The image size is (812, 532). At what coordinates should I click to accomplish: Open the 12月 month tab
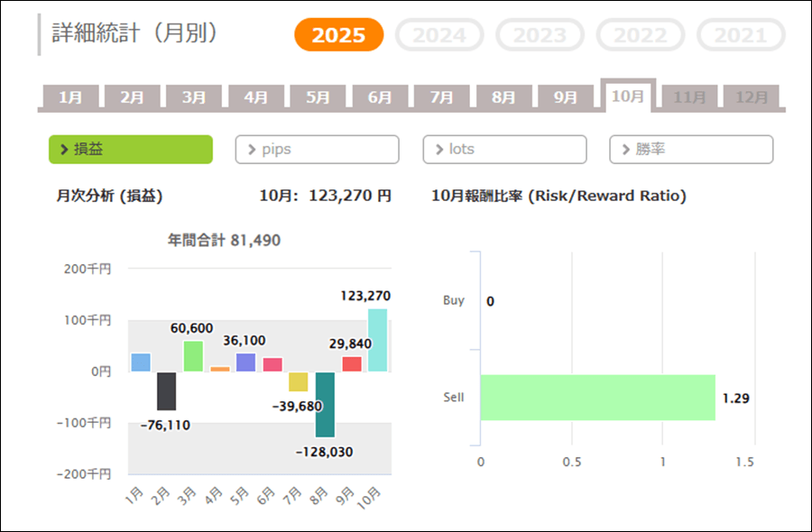click(x=752, y=97)
